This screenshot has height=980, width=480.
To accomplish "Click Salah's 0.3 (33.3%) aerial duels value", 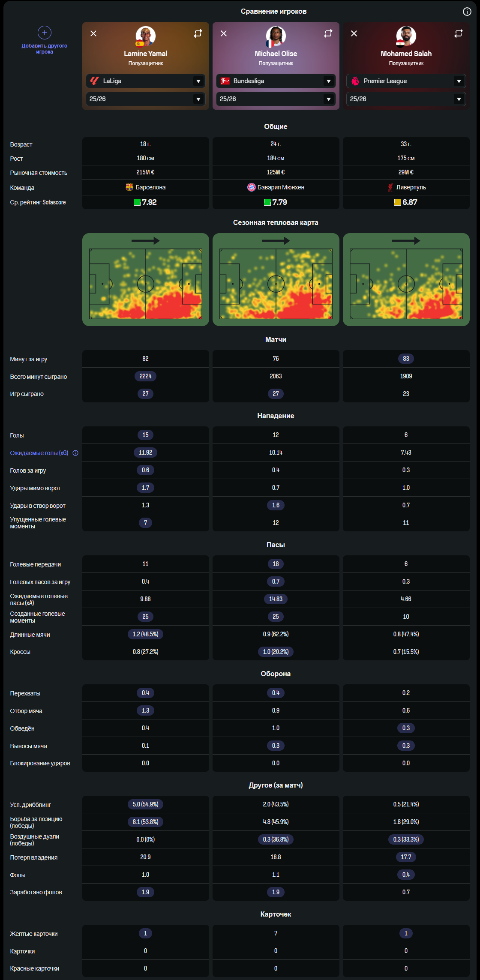I will click(x=406, y=839).
